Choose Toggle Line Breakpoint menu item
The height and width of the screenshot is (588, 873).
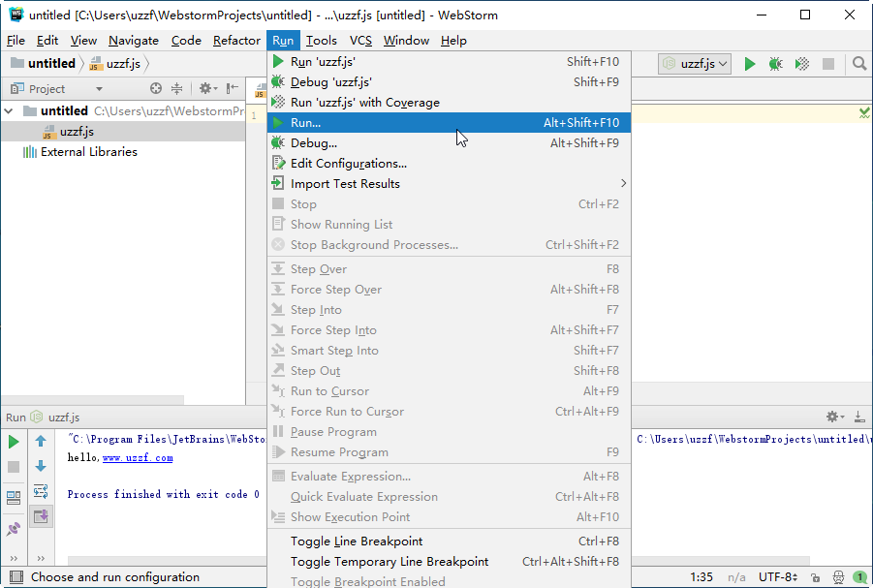(449, 542)
